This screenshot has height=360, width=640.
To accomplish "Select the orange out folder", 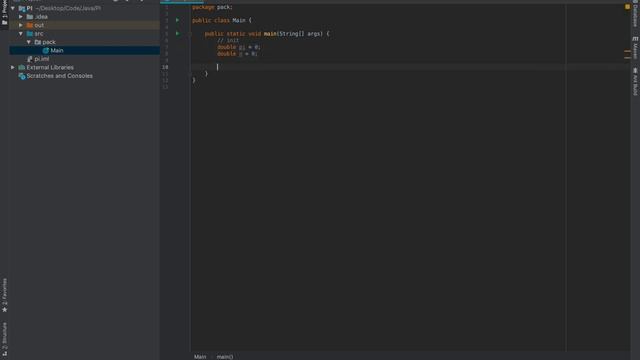I will (84, 25).
